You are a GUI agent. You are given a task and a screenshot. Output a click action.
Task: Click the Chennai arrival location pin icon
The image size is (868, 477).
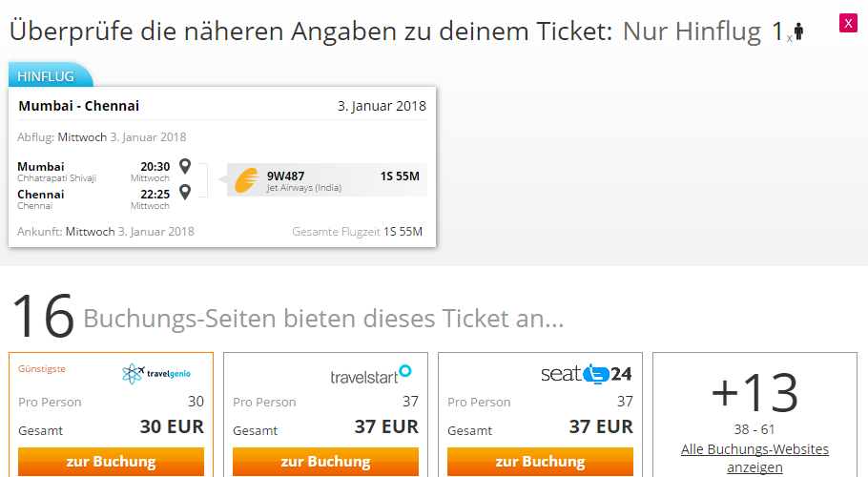pyautogui.click(x=185, y=192)
